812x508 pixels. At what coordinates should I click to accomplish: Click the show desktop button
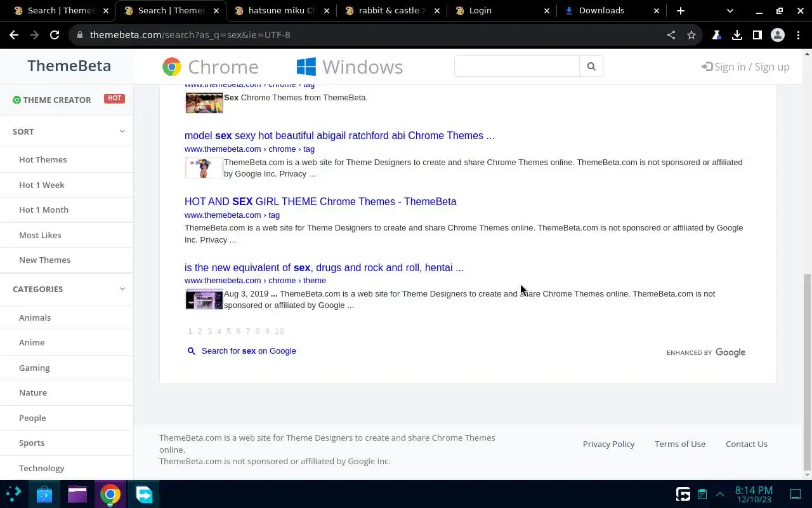(x=796, y=494)
